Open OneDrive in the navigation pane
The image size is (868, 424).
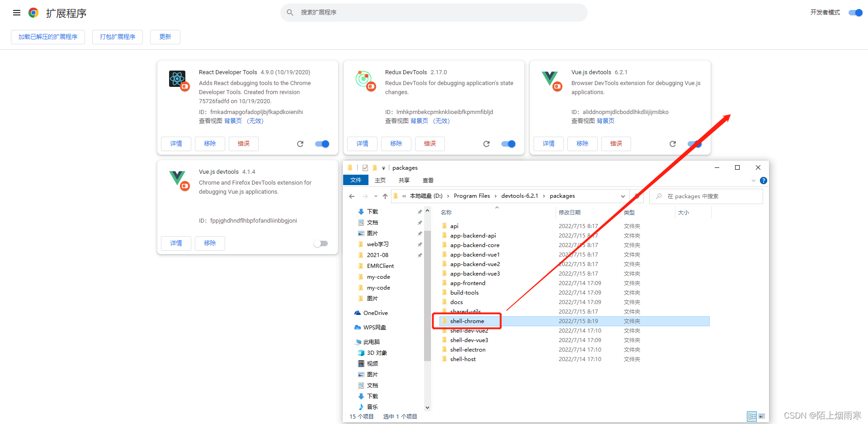pyautogui.click(x=371, y=313)
